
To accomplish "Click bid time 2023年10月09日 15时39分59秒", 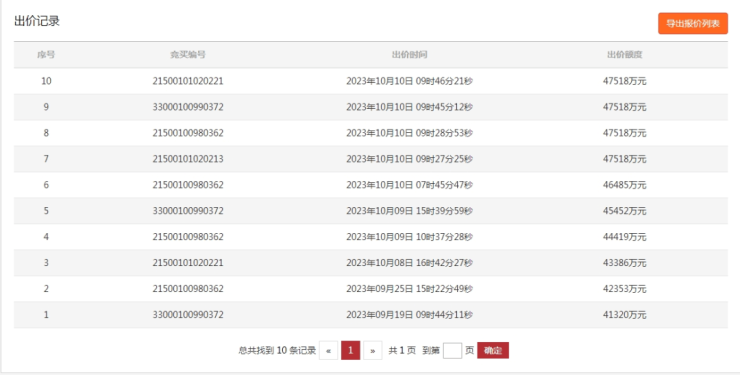I will point(409,211).
